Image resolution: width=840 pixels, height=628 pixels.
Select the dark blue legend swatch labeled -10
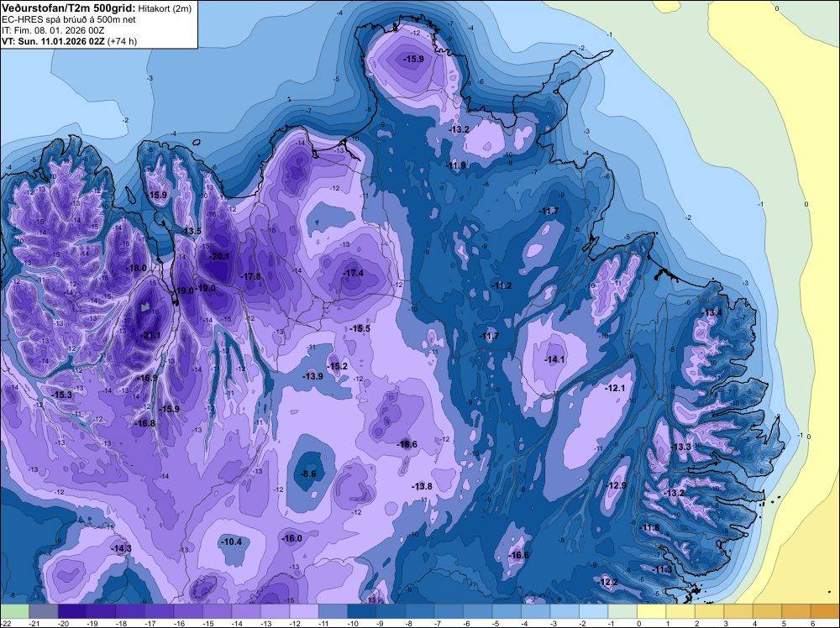click(x=361, y=611)
